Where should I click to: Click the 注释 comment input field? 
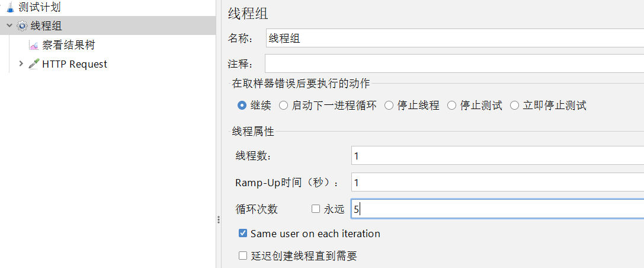click(x=454, y=63)
